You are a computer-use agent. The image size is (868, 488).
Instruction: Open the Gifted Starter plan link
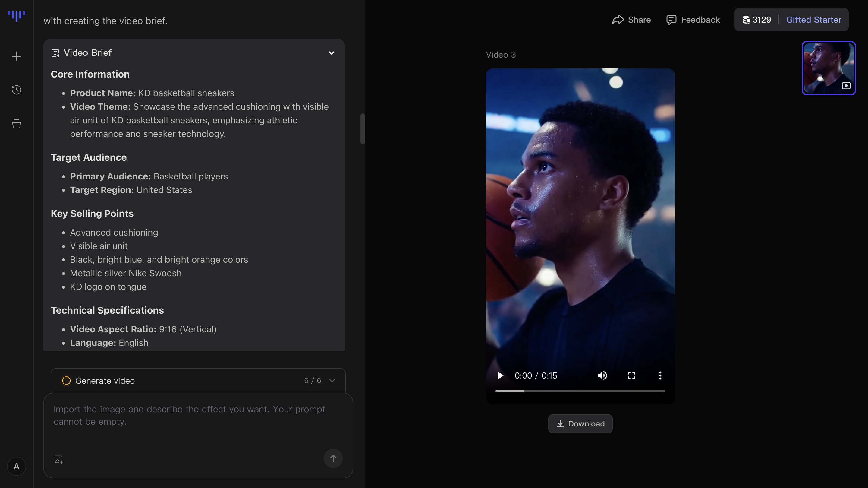[813, 20]
